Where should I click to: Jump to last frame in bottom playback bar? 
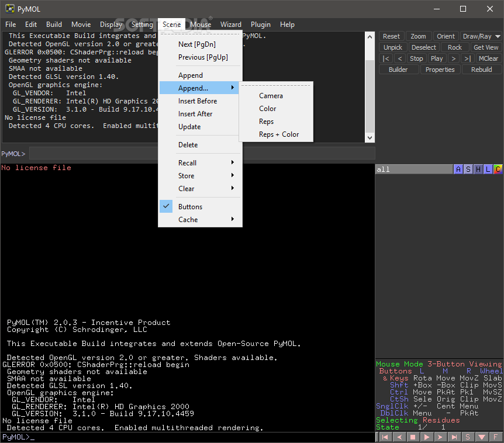454,437
